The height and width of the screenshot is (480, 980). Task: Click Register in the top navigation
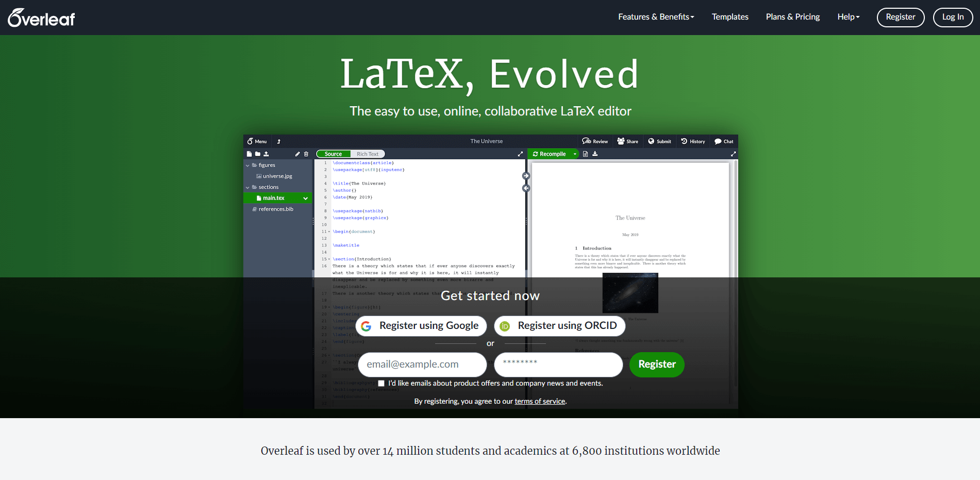pos(901,17)
